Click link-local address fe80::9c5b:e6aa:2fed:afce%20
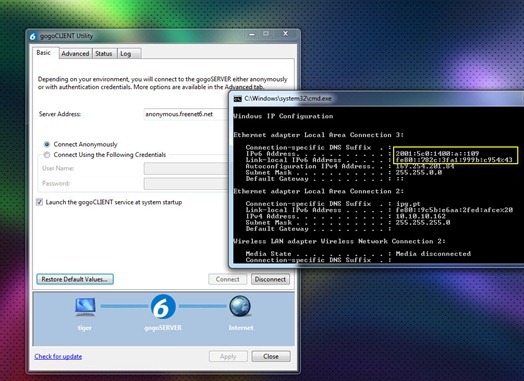 (x=454, y=210)
